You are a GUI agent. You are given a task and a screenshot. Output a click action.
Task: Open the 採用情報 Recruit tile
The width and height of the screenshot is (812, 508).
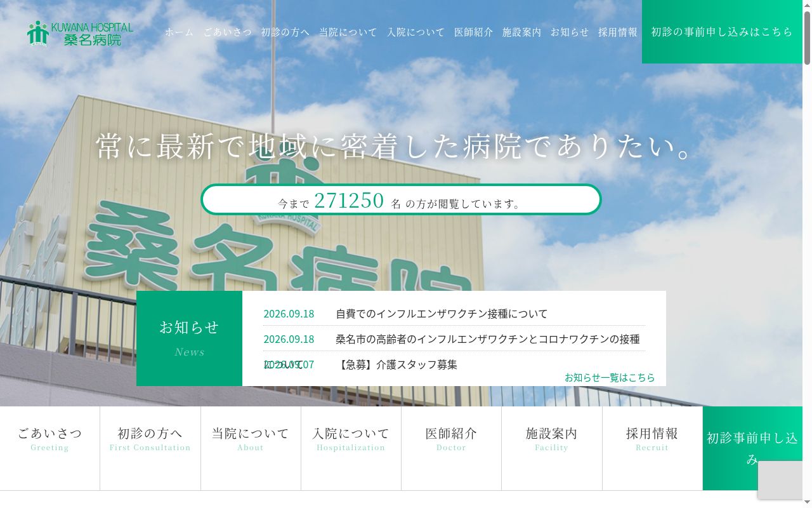point(652,448)
